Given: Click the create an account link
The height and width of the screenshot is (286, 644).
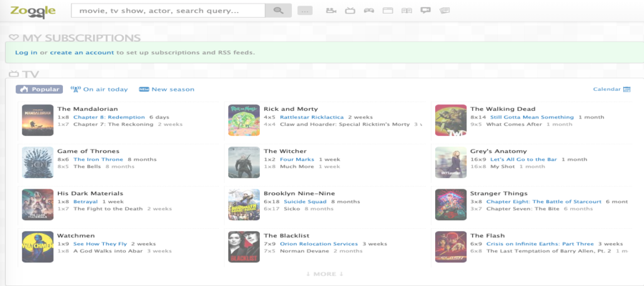Looking at the screenshot, I should coord(82,52).
